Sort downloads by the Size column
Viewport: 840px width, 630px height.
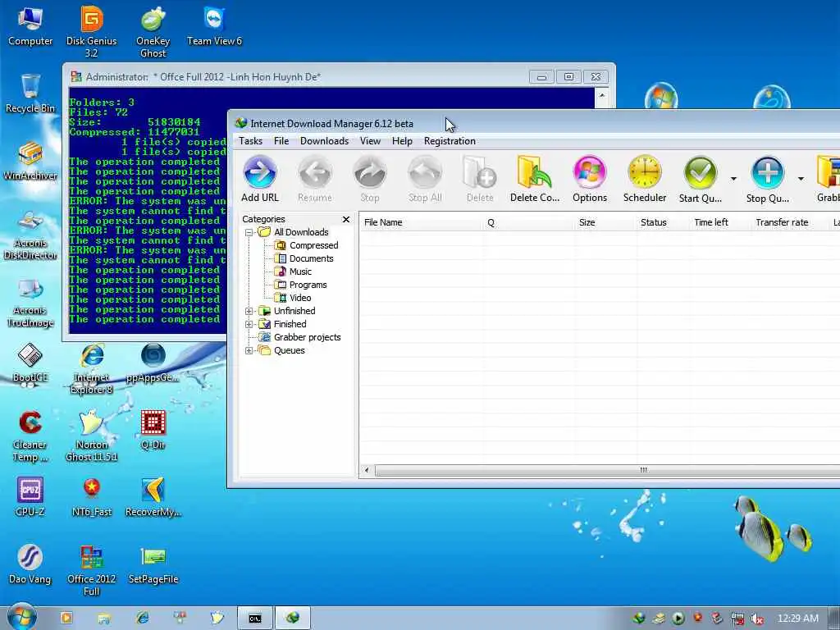click(605, 222)
